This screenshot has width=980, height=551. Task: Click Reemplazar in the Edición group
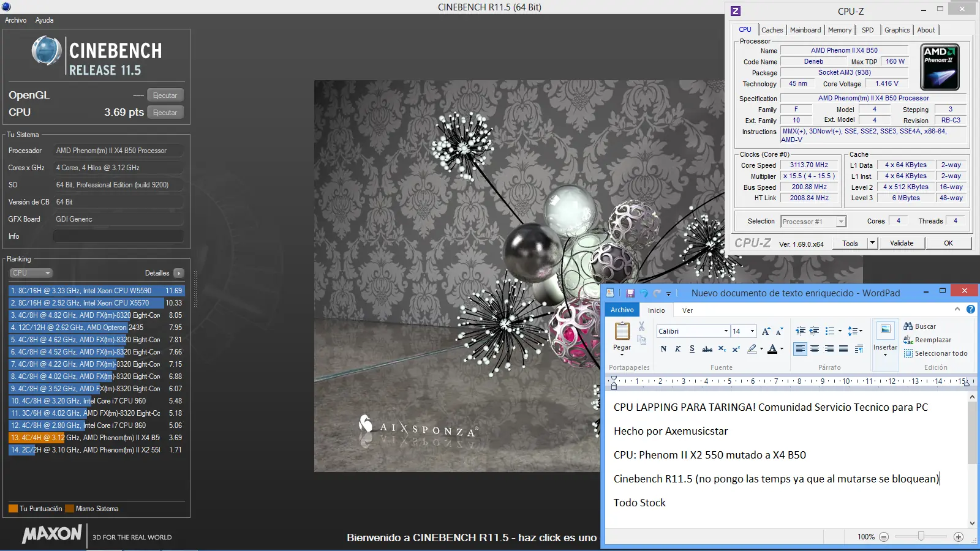[927, 340]
